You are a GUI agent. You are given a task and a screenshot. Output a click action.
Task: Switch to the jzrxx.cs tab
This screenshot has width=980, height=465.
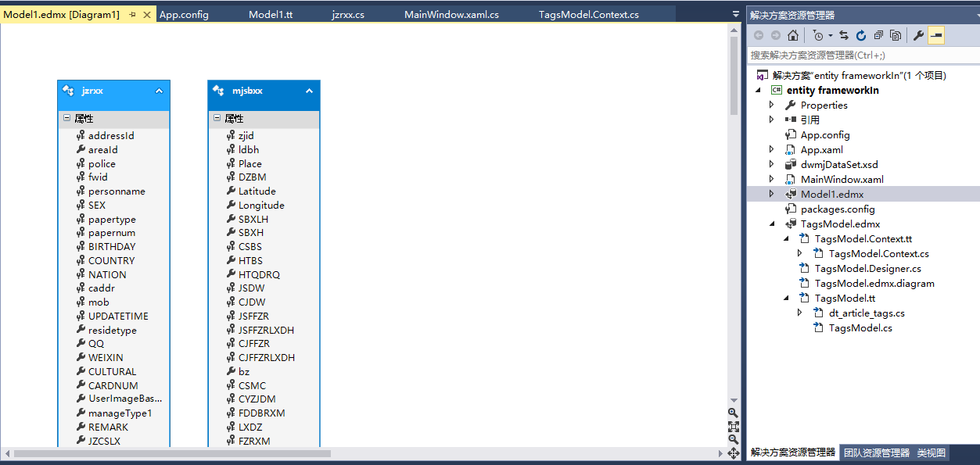pos(347,15)
